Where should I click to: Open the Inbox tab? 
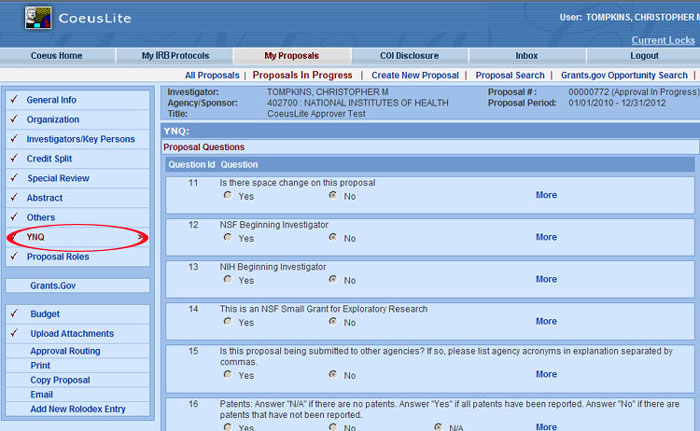coord(527,56)
